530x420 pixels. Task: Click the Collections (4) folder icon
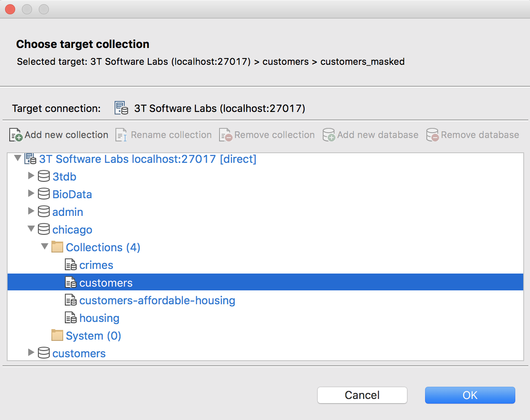coord(57,247)
